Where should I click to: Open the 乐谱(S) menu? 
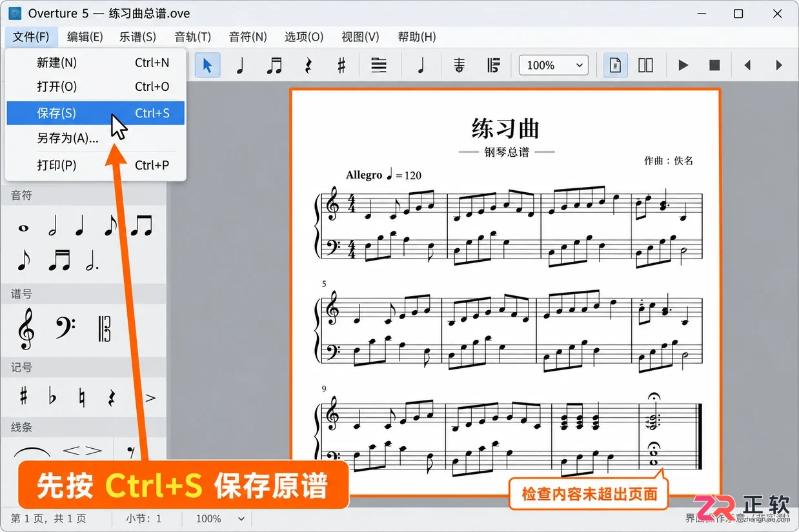click(138, 37)
